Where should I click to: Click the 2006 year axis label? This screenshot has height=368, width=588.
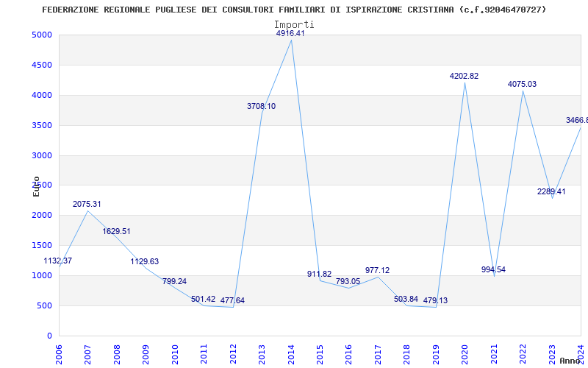pos(59,355)
